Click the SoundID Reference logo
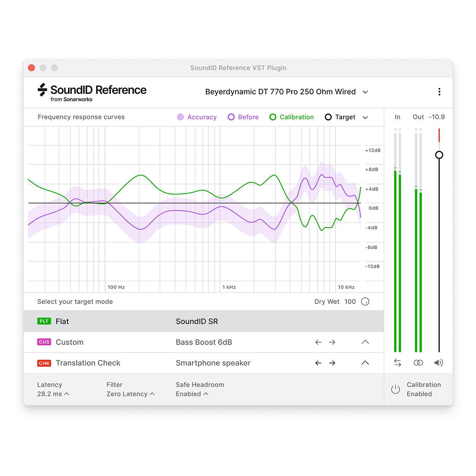Image resolution: width=476 pixels, height=476 pixels. 92,92
